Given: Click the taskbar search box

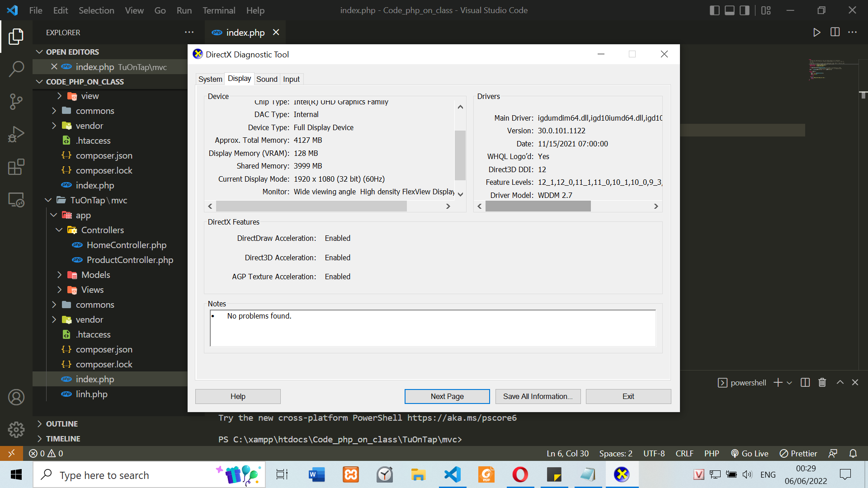Looking at the screenshot, I should (x=149, y=474).
